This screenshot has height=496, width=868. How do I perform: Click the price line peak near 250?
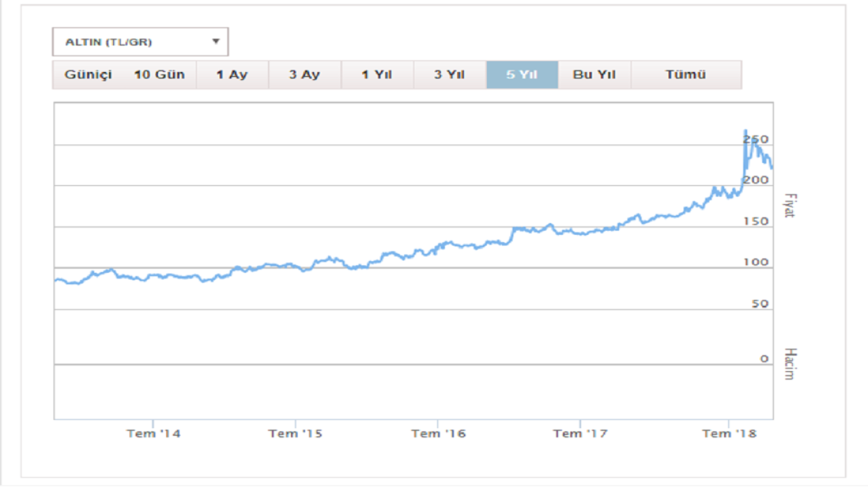point(746,130)
